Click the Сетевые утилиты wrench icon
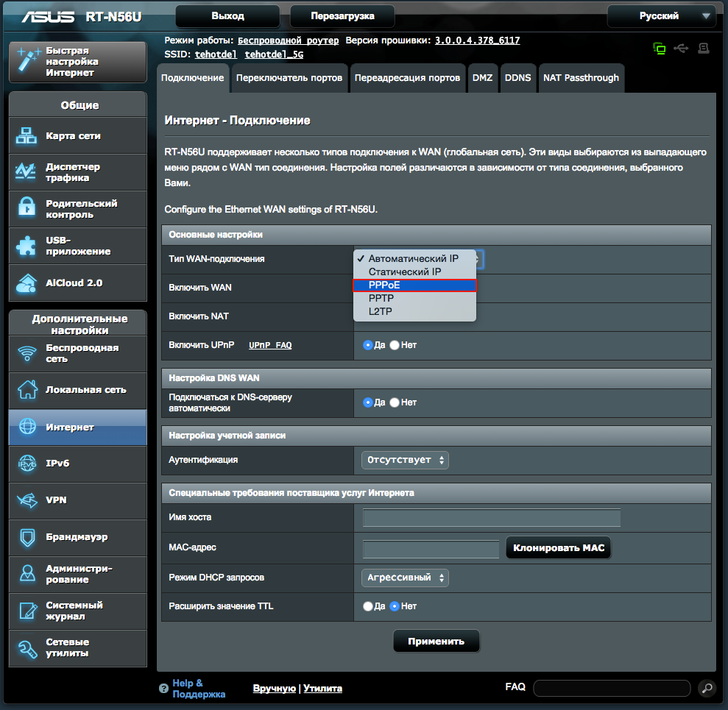The width and height of the screenshot is (728, 710). tap(27, 649)
